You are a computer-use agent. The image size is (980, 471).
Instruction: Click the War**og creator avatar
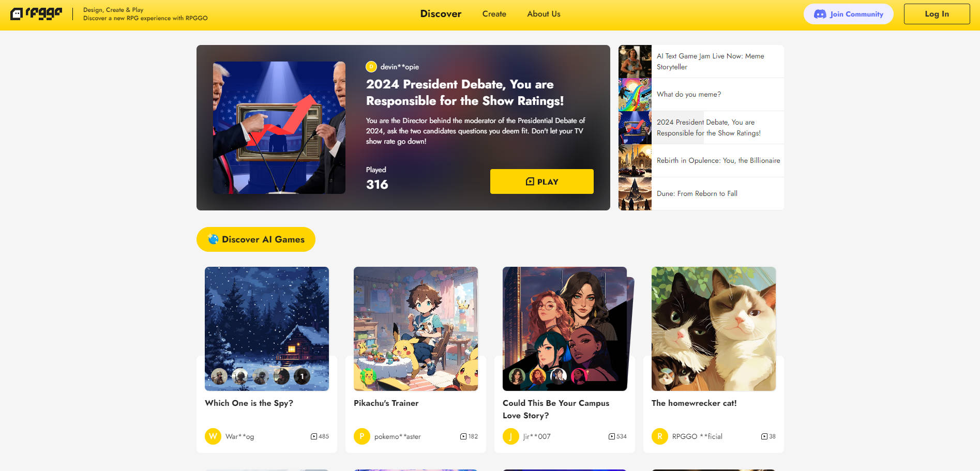(213, 436)
